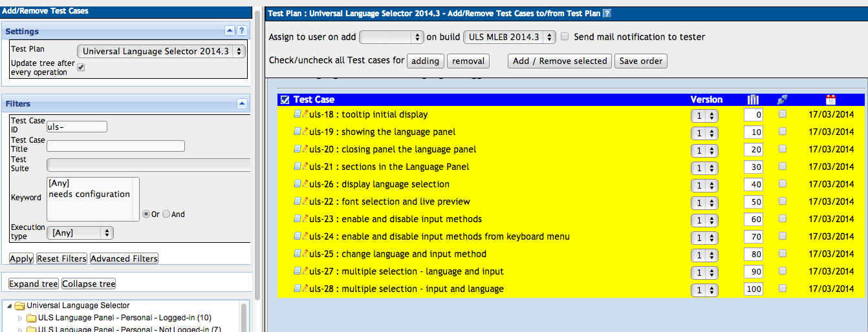Screen dimensions: 868x332
Task: Click the linked plug column header icon
Action: tap(783, 99)
